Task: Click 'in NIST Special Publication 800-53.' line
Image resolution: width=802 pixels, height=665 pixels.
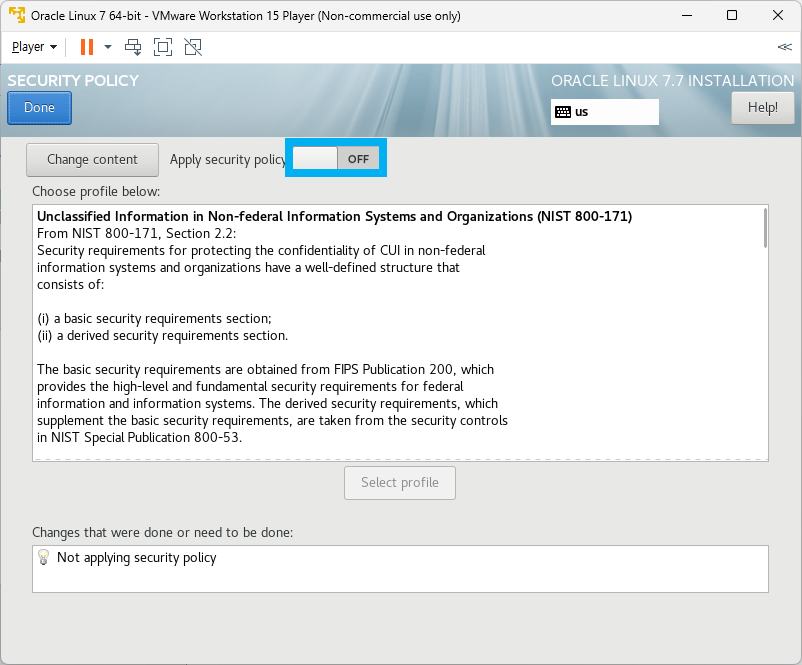Action: coord(139,438)
